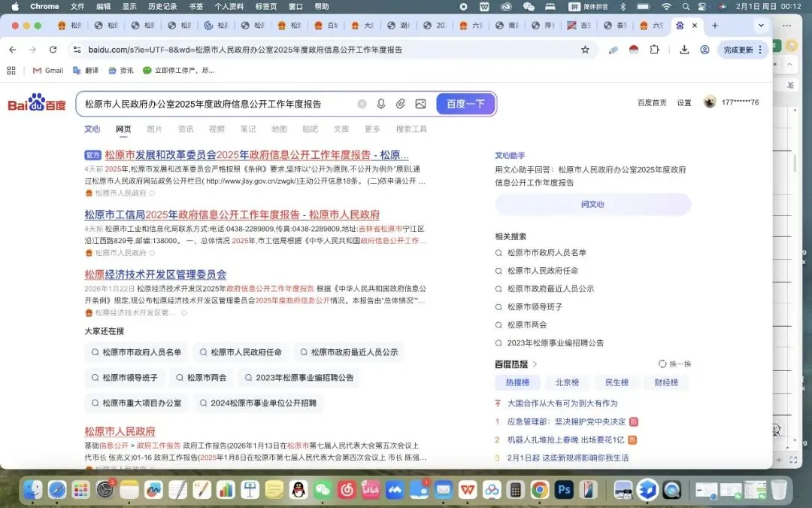The image size is (812, 508).
Task: Click the 百度一下 search button
Action: (465, 104)
